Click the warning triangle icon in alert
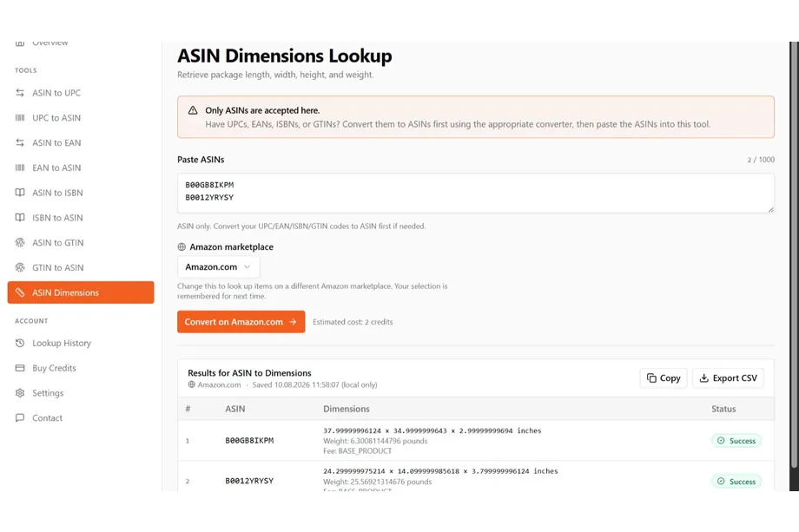 pos(193,110)
